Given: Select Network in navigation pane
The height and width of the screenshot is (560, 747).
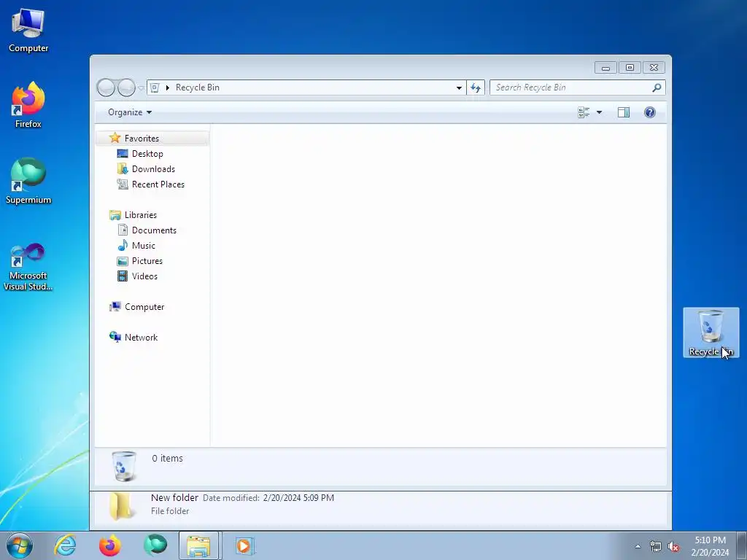Looking at the screenshot, I should click(141, 338).
